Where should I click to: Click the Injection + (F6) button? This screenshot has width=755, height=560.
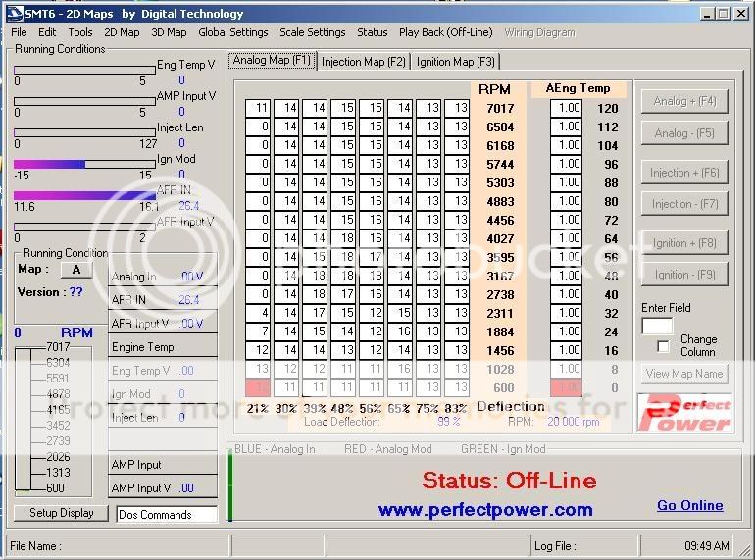tap(684, 173)
